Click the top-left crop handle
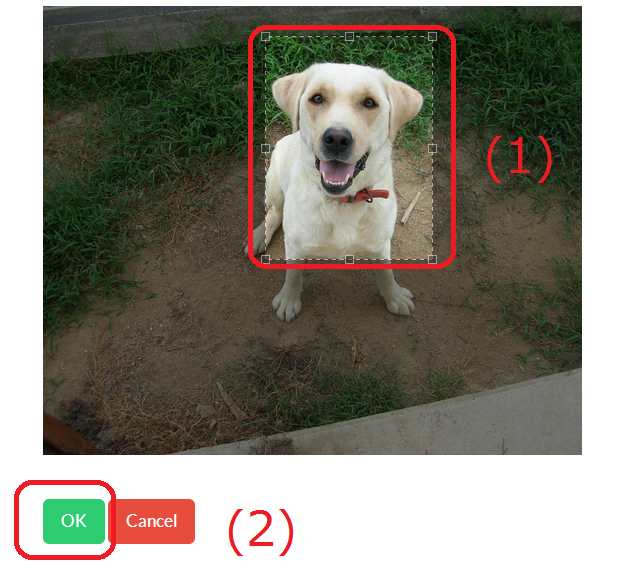633x583 pixels. click(x=265, y=37)
